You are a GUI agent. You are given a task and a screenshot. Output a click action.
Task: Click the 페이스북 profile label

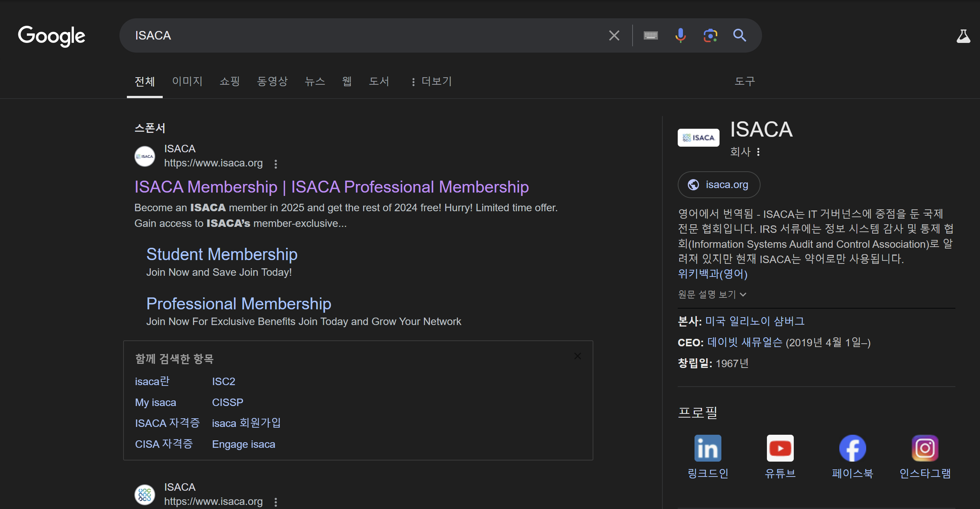[852, 473]
